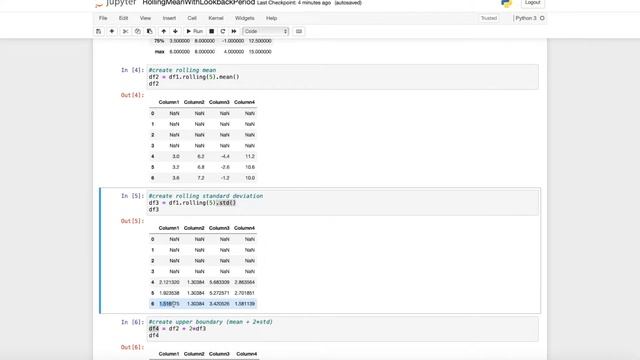Click value 2.121320 in the std table
Screen dimensions: 640x360
(x=169, y=282)
